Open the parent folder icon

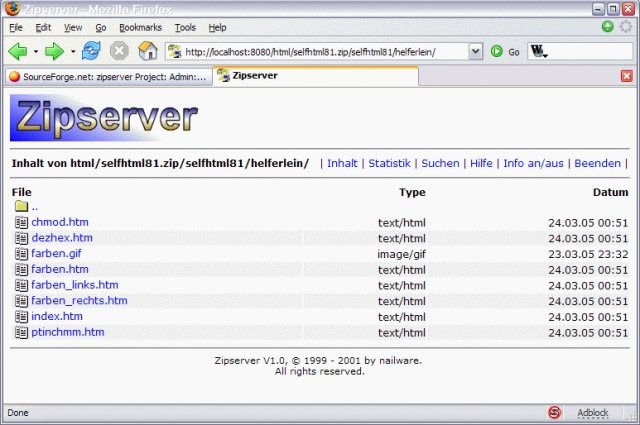pos(22,207)
